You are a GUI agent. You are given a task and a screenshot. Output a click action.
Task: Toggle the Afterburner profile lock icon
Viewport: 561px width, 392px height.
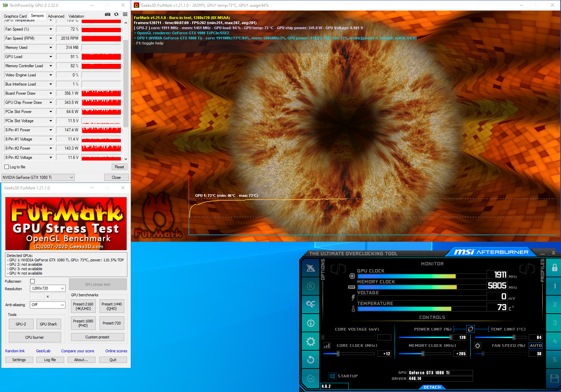[555, 267]
